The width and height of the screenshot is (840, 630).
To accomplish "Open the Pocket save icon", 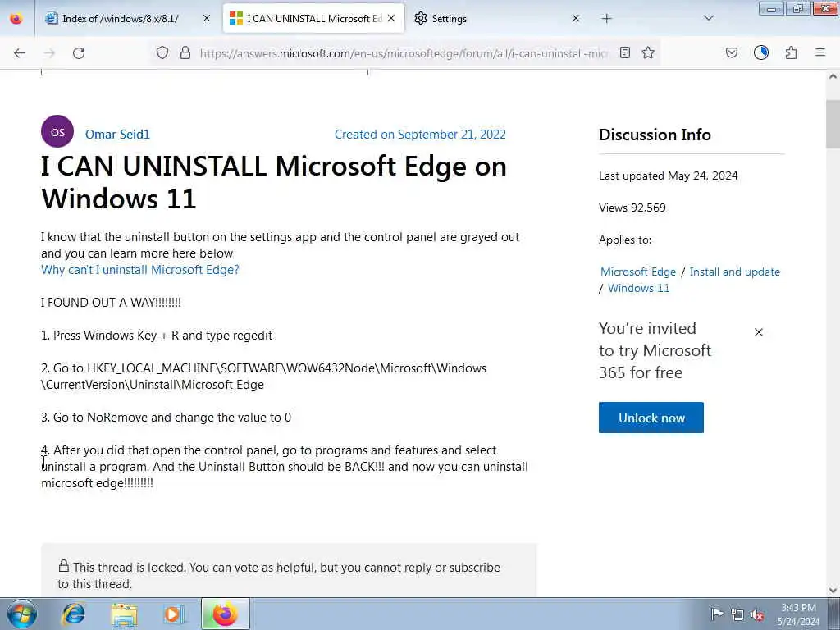I will tap(731, 52).
